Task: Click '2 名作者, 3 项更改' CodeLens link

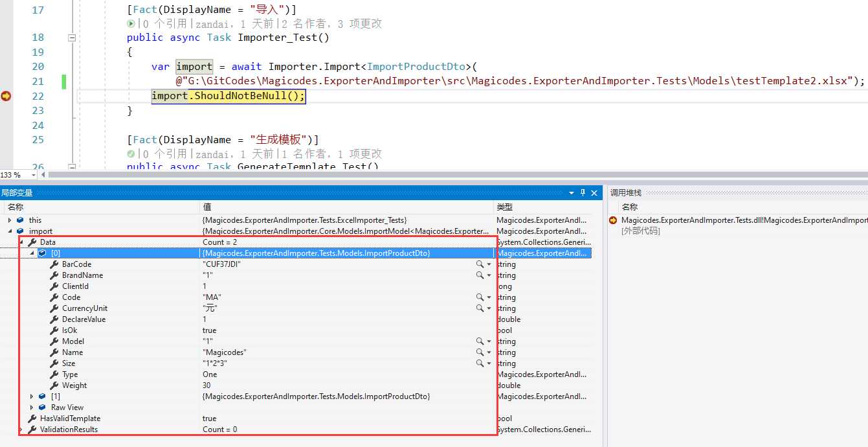Action: [x=331, y=24]
